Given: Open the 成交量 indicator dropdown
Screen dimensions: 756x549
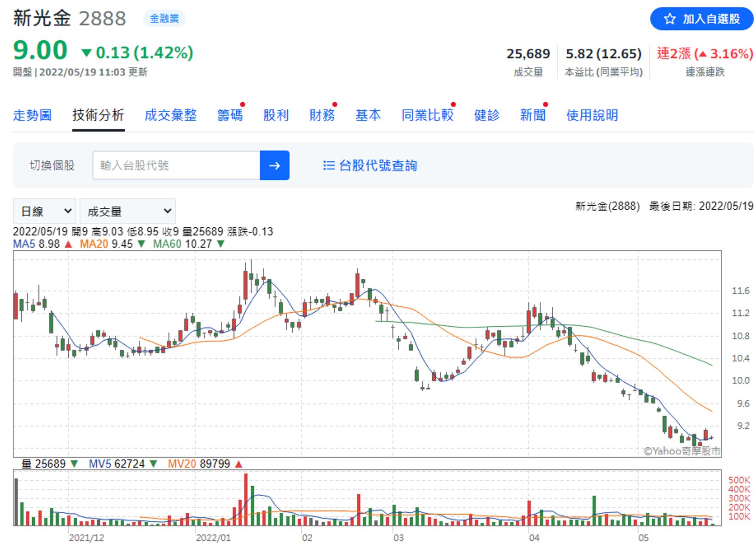Looking at the screenshot, I should 128,211.
